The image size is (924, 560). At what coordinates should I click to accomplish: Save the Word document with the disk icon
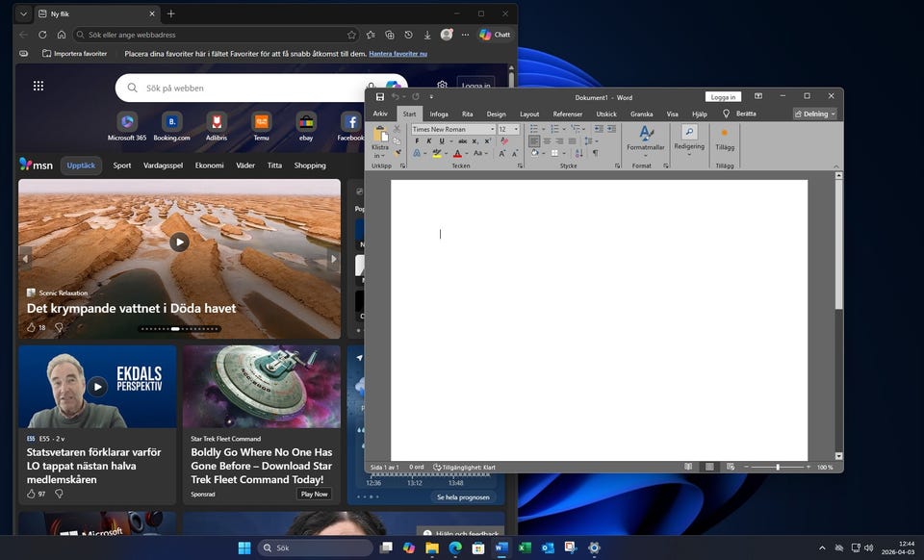pos(379,96)
